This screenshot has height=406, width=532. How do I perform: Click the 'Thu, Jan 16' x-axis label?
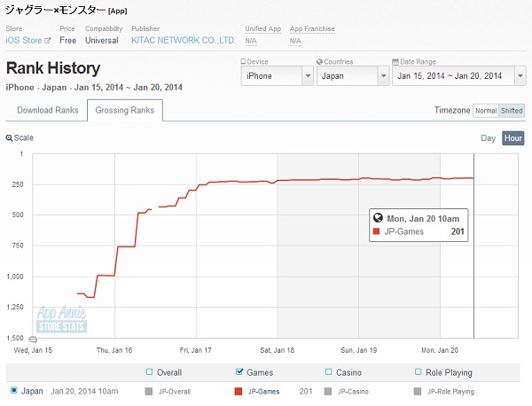[114, 350]
